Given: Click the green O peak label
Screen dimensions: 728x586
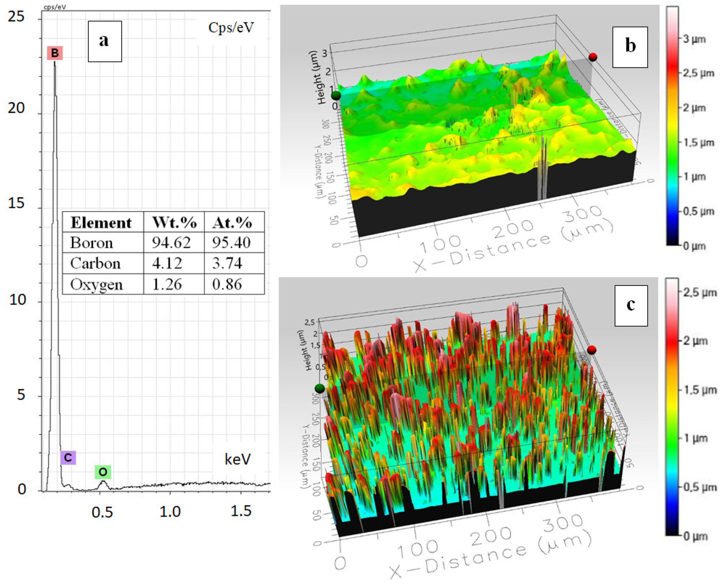Looking at the screenshot, I should click(103, 472).
